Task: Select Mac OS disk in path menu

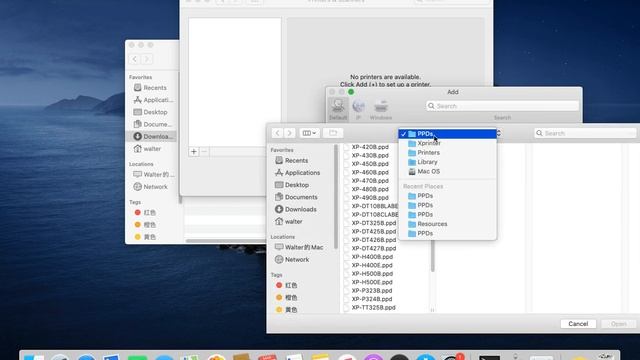Action: [447, 171]
